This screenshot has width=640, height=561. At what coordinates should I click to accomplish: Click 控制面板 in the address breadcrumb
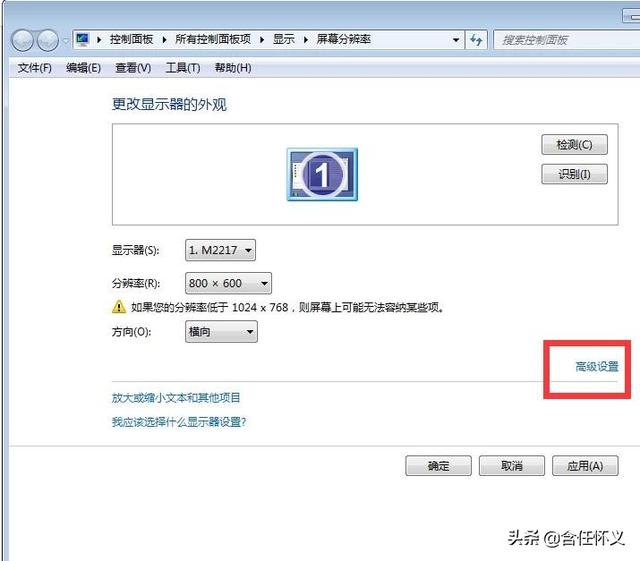tap(131, 40)
